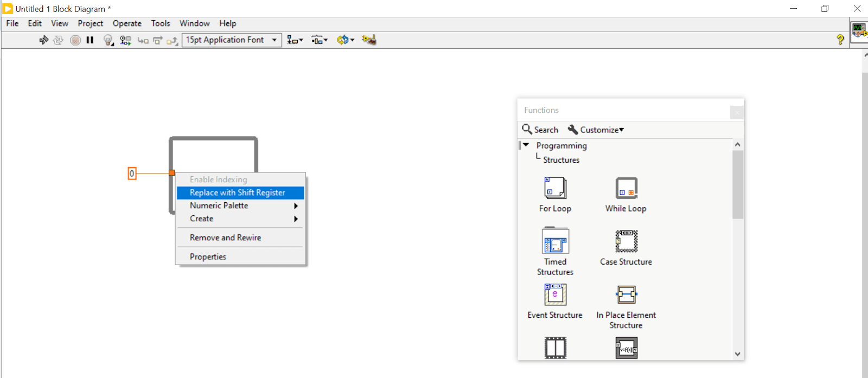Screen dimensions: 868x378
Task: Click the Run arrow in the toolbar
Action: 43,40
